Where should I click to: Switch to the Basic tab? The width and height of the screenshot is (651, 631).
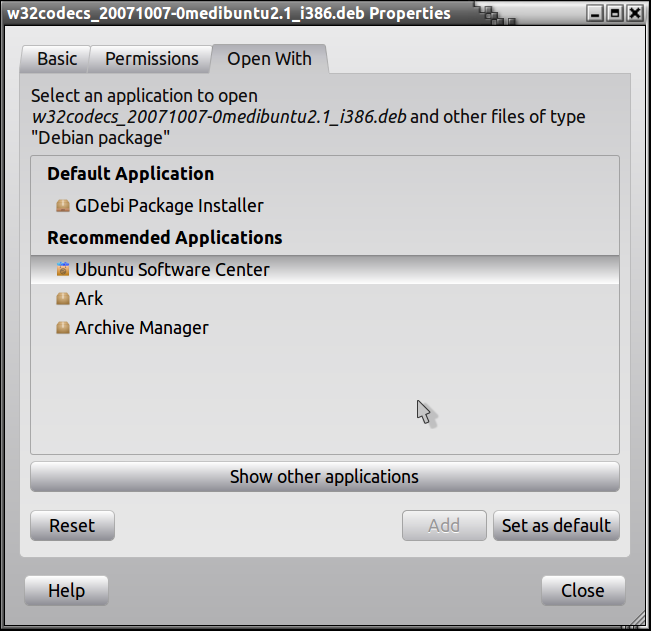[57, 59]
